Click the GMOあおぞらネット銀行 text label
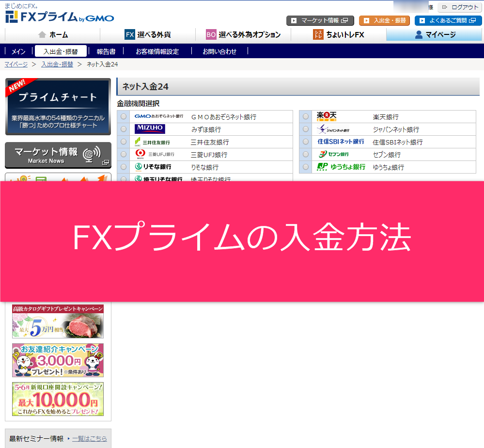This screenshot has height=448, width=484. 224,117
